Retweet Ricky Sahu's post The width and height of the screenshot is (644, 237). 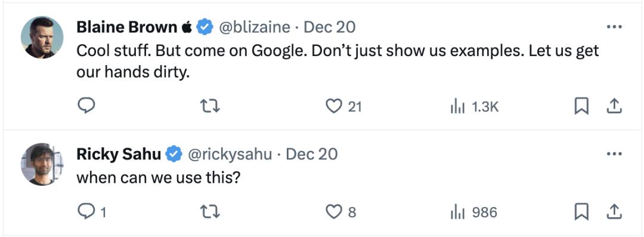pos(210,213)
